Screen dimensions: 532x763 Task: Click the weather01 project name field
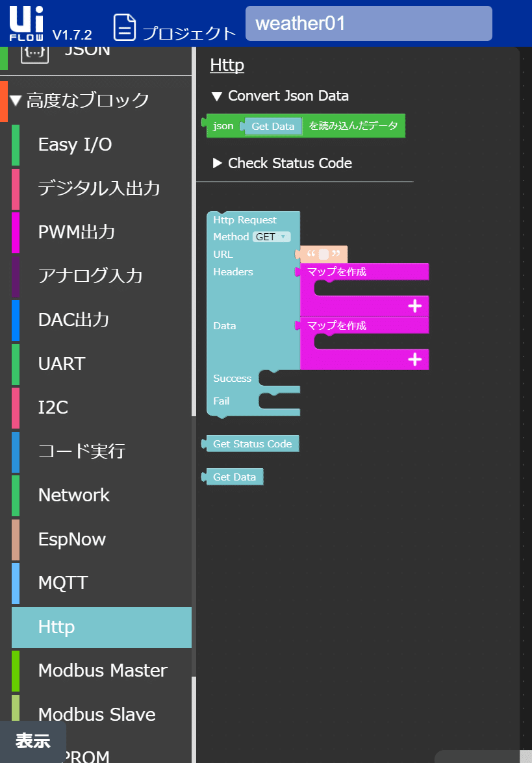(x=368, y=23)
